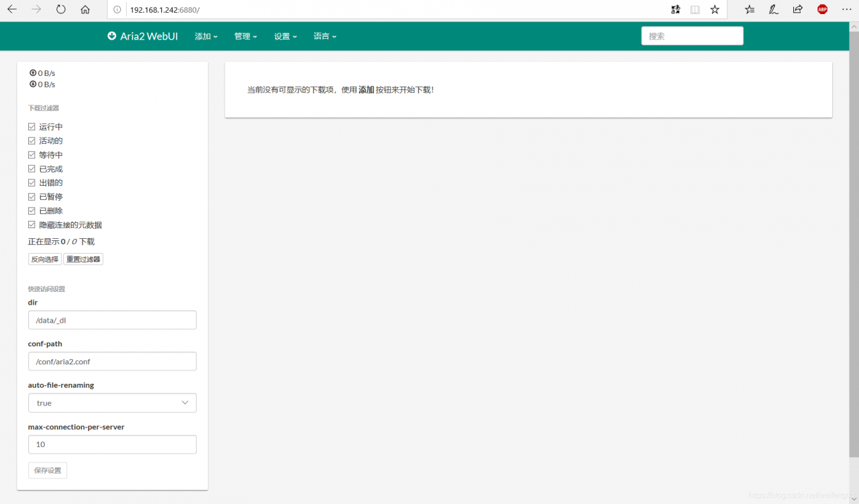The image size is (859, 504).
Task: Disable the 已暂停 filter checkbox
Action: [32, 196]
